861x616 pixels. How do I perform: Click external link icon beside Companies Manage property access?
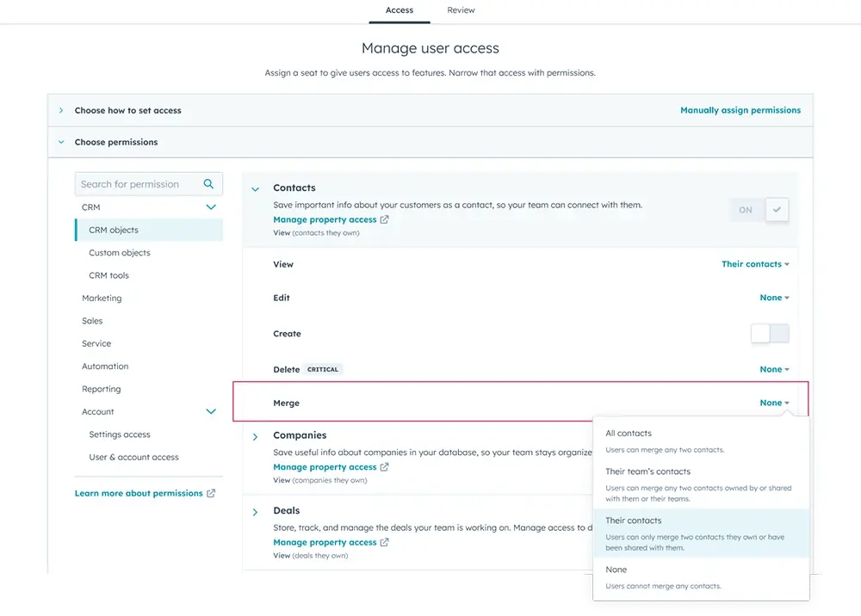tap(384, 467)
